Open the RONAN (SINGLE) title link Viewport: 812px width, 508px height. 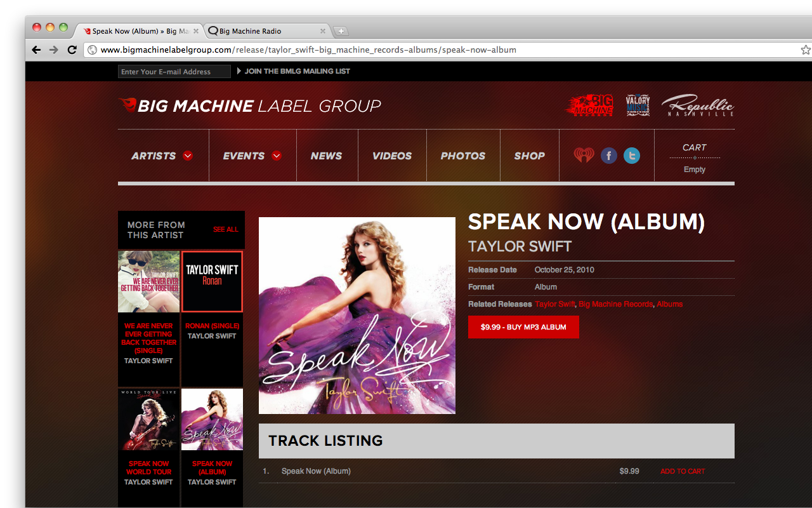(212, 326)
